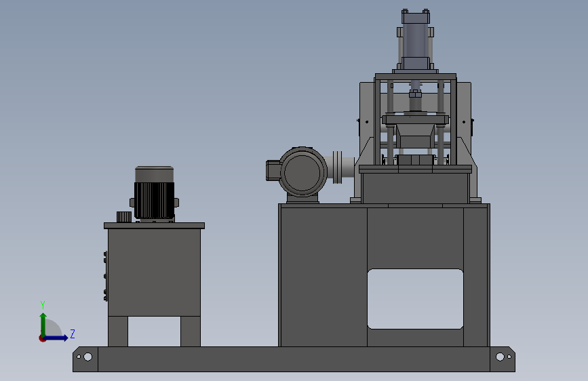Select the hydraulic tank body under the motor

(x=154, y=273)
